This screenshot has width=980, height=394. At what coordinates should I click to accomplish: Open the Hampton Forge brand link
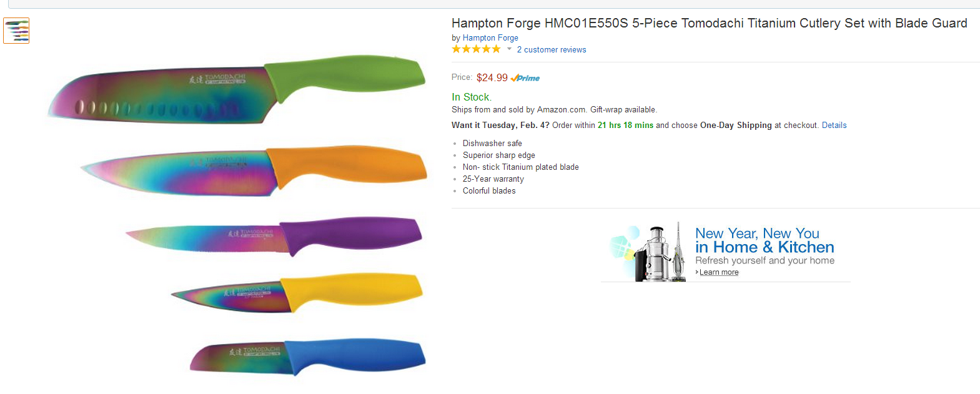[x=490, y=38]
